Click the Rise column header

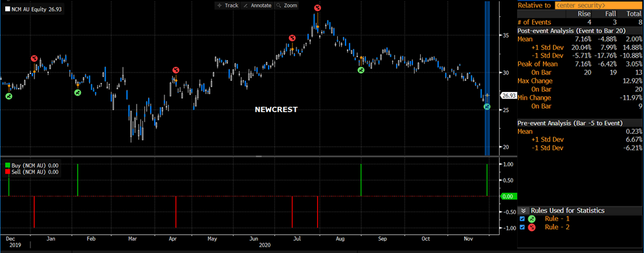tap(585, 14)
